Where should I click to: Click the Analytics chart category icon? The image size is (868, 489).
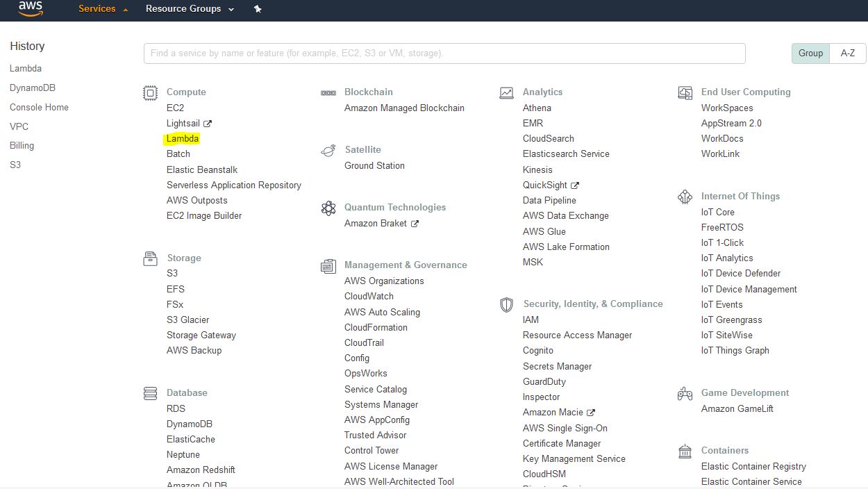pyautogui.click(x=507, y=92)
